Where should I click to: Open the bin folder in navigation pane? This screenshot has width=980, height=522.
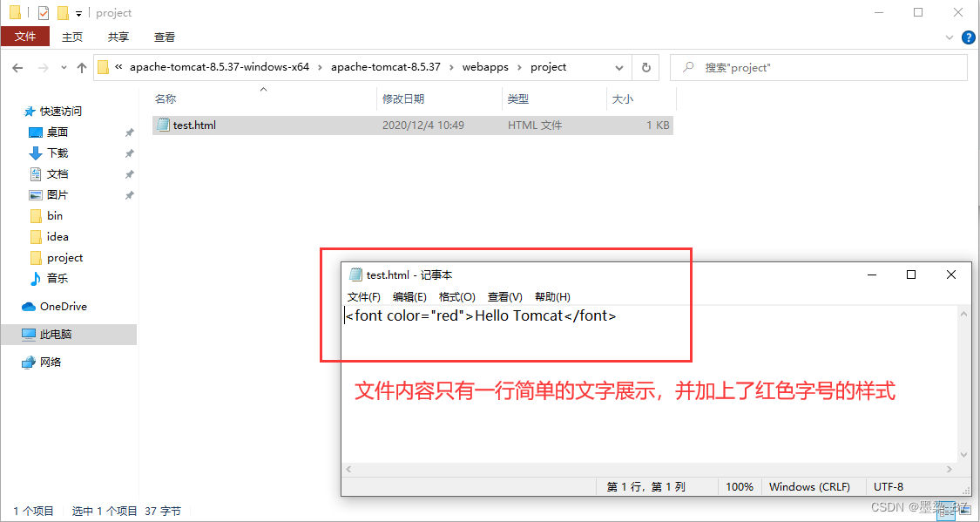(x=54, y=215)
